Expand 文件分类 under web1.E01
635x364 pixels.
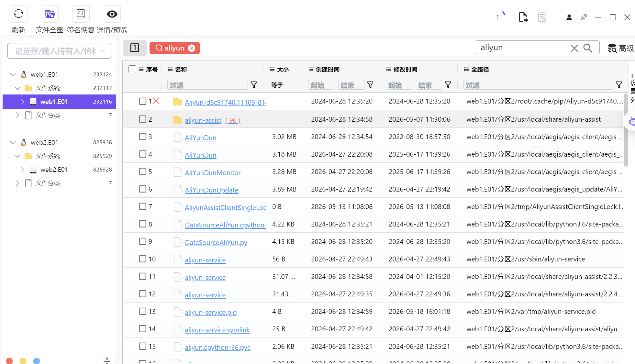(17, 115)
